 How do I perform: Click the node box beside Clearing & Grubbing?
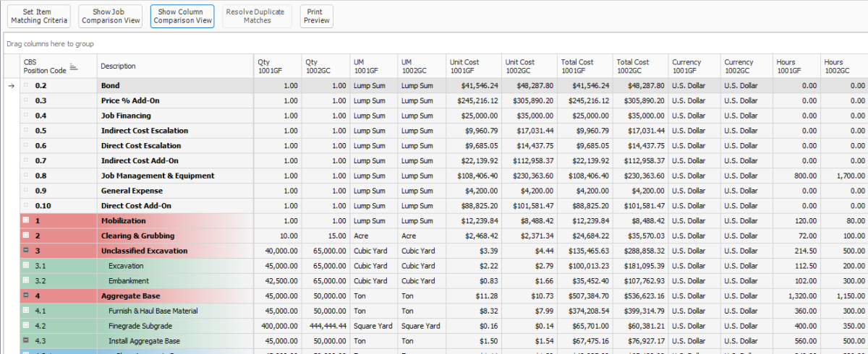pos(26,236)
